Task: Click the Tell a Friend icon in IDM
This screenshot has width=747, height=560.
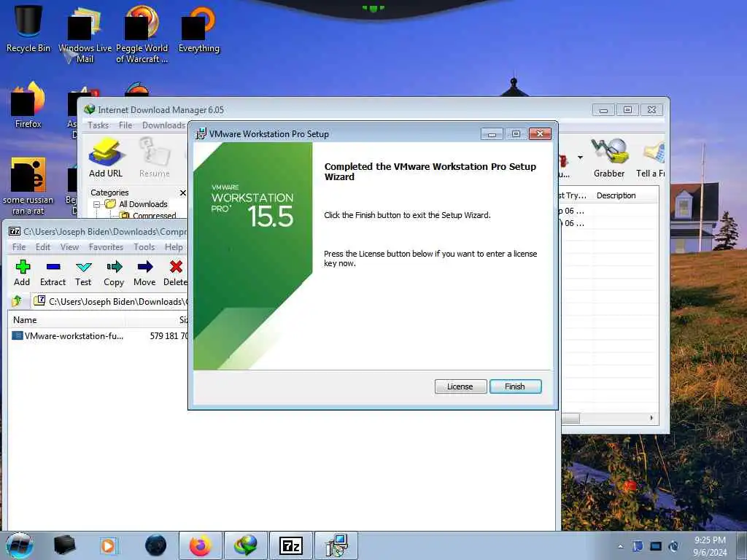Action: [651, 158]
